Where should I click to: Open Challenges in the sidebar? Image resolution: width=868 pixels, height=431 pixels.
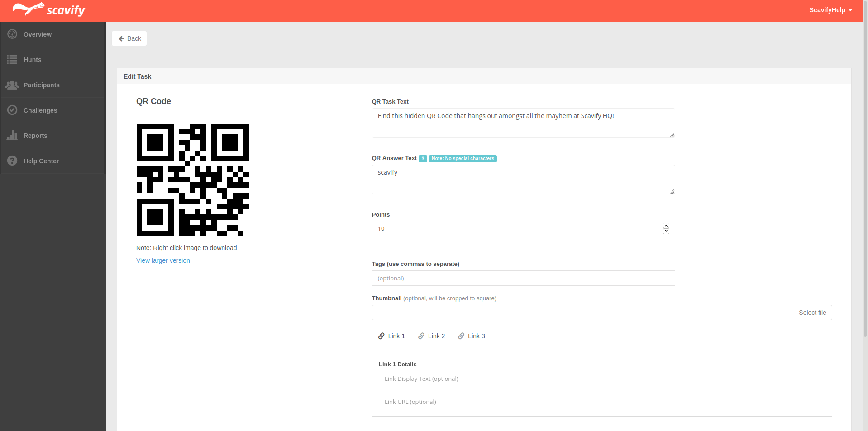pyautogui.click(x=53, y=110)
